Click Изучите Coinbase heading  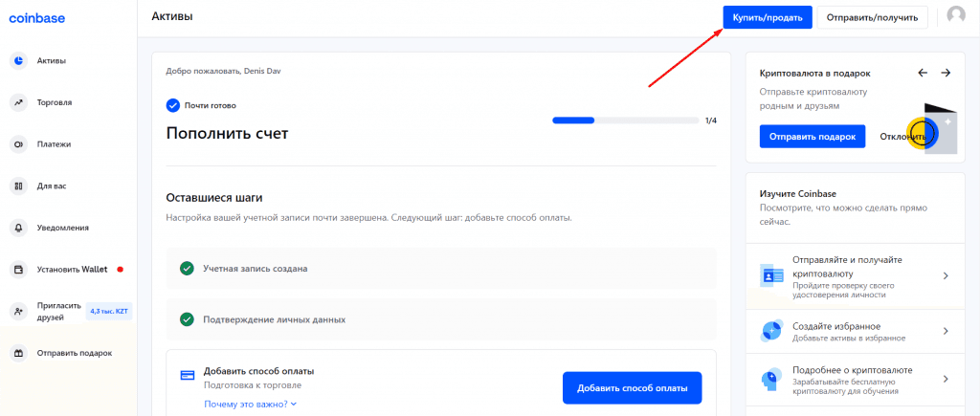point(798,193)
